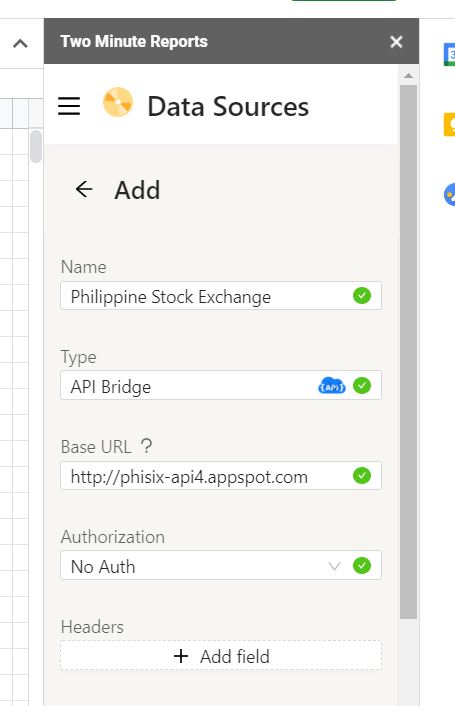The image size is (455, 706).
Task: Go back using the arrow beside Add
Action: pos(84,189)
